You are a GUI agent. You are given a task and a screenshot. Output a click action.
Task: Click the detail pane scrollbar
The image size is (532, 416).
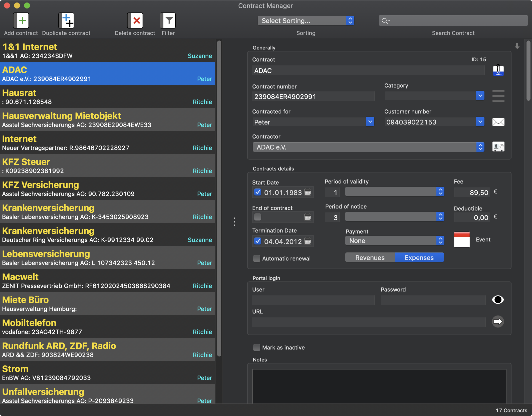(x=528, y=70)
